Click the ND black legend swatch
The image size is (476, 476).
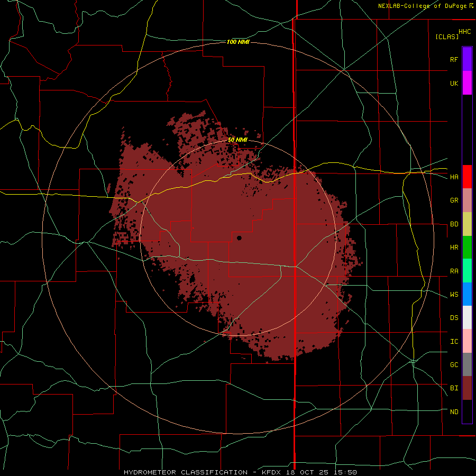point(467,411)
